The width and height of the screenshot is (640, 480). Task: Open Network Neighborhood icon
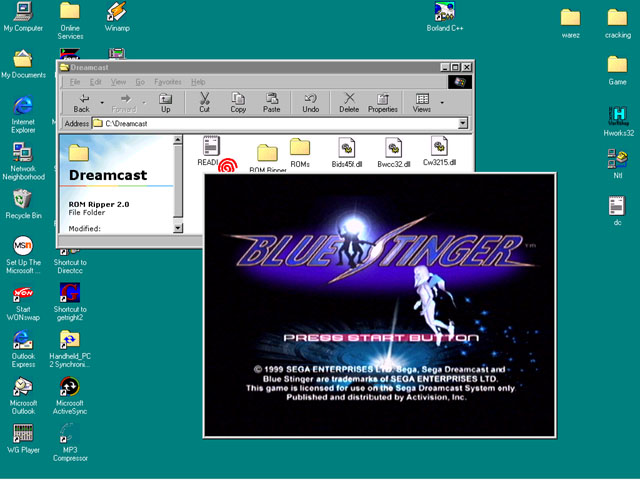click(23, 162)
